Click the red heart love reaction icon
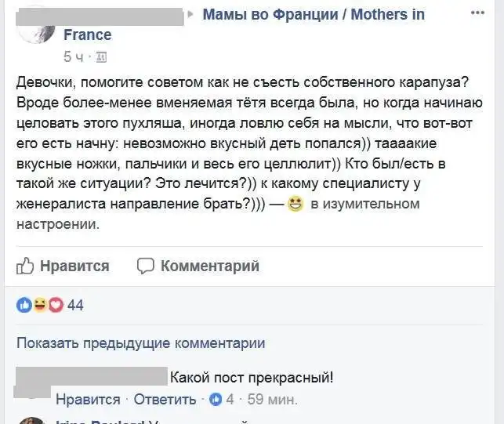Viewport: 504px width, 424px height. [55, 305]
